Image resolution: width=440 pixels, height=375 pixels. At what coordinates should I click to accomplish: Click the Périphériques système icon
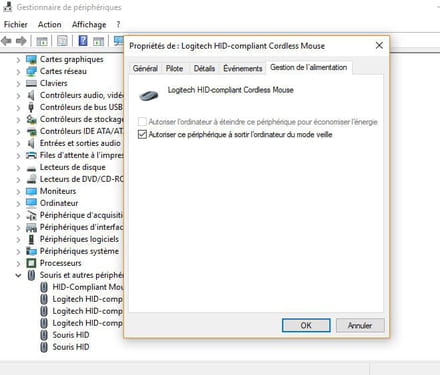(x=31, y=251)
